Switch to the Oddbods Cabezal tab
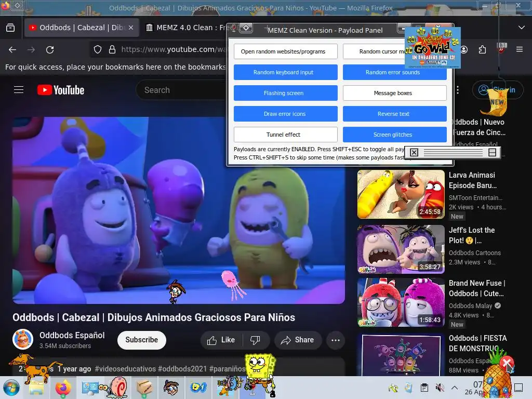The width and height of the screenshot is (532, 399). [x=82, y=28]
